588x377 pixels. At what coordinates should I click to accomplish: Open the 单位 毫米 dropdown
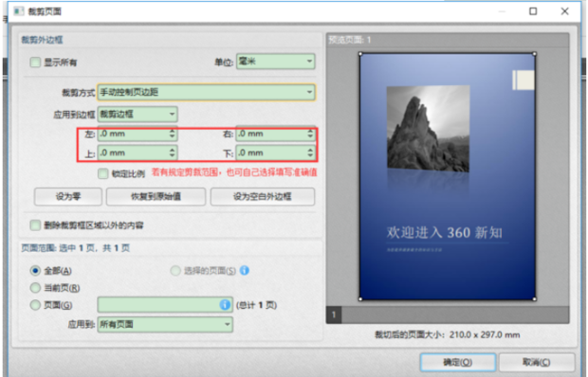pyautogui.click(x=276, y=61)
